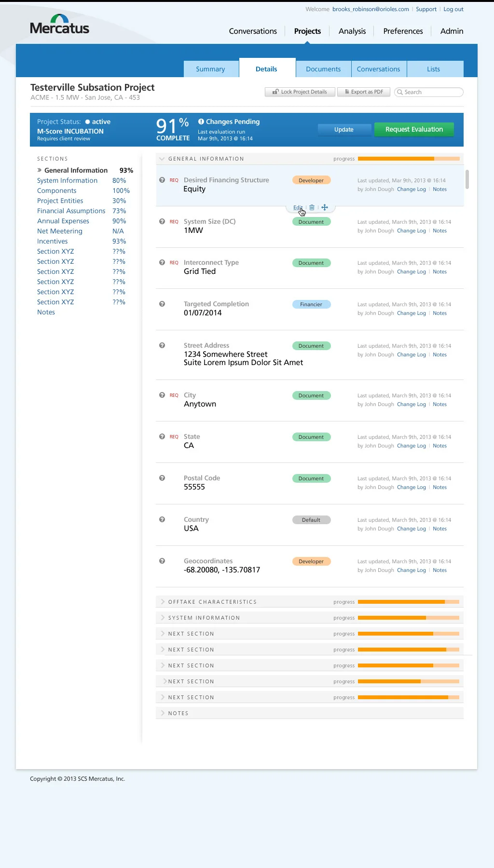
Task: Click Developer tag on Desired Financing Structure
Action: (311, 180)
